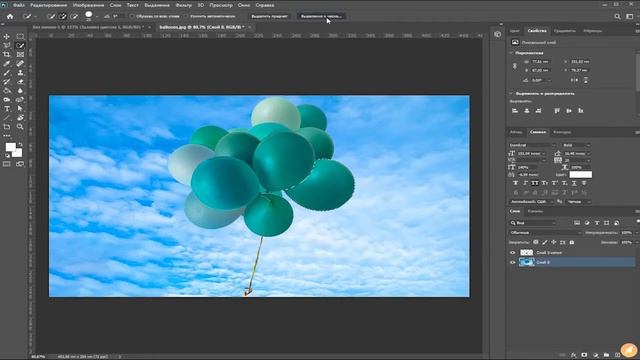The width and height of the screenshot is (640, 360).
Task: Select the Zoom tool
Action: 20,127
